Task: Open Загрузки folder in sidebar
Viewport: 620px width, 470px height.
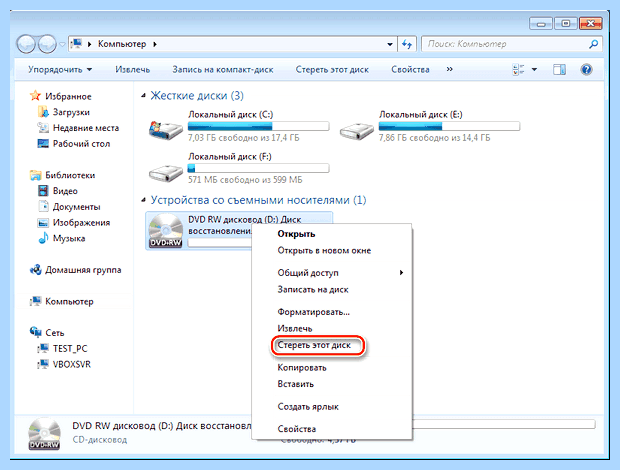Action: click(x=71, y=112)
